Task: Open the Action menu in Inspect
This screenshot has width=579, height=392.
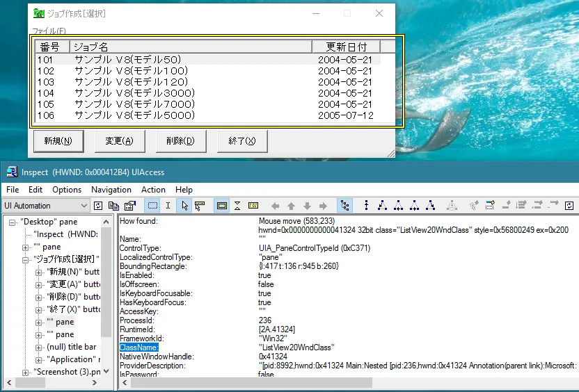Action: (x=153, y=190)
